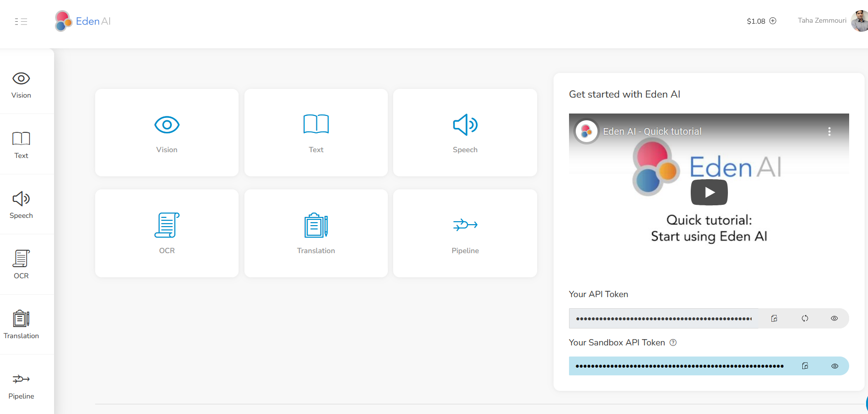This screenshot has width=868, height=414.
Task: Play the Eden AI quick tutorial video
Action: (x=709, y=192)
